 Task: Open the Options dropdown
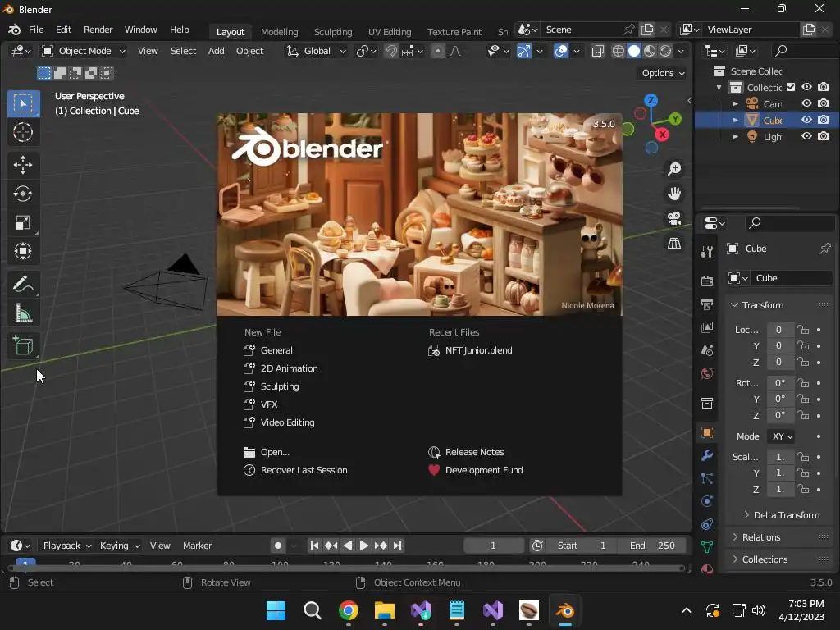[x=663, y=73]
